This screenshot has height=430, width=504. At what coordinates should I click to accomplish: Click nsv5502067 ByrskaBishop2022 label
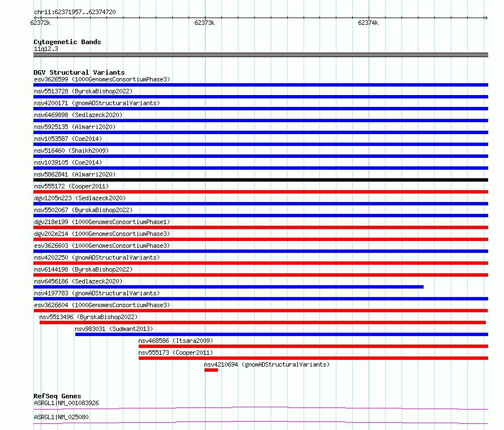click(83, 210)
